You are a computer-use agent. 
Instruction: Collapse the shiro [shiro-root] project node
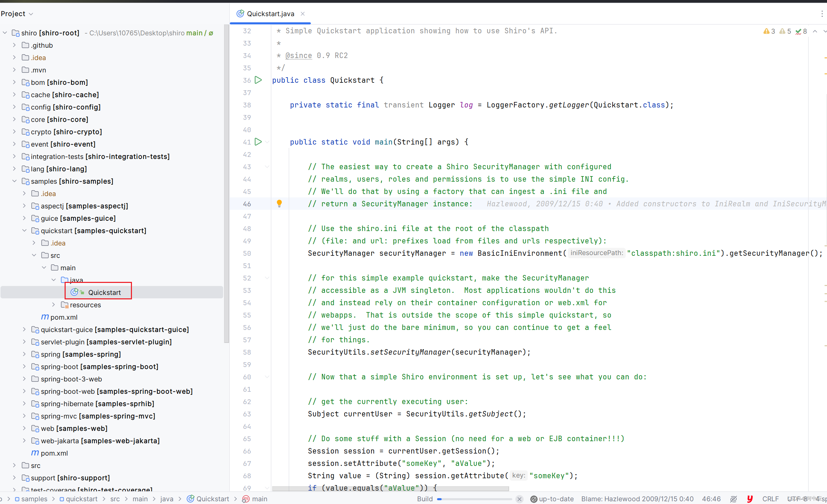[5, 33]
